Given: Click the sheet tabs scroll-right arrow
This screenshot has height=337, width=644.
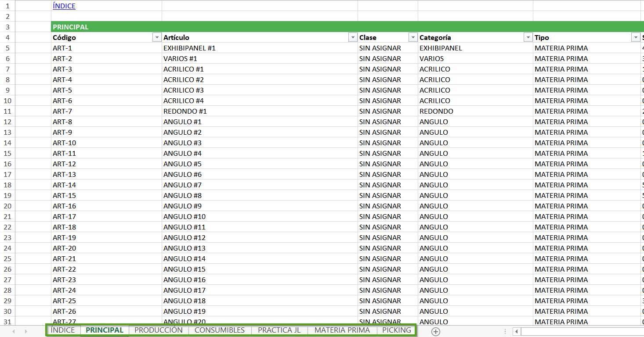Looking at the screenshot, I should (26, 331).
